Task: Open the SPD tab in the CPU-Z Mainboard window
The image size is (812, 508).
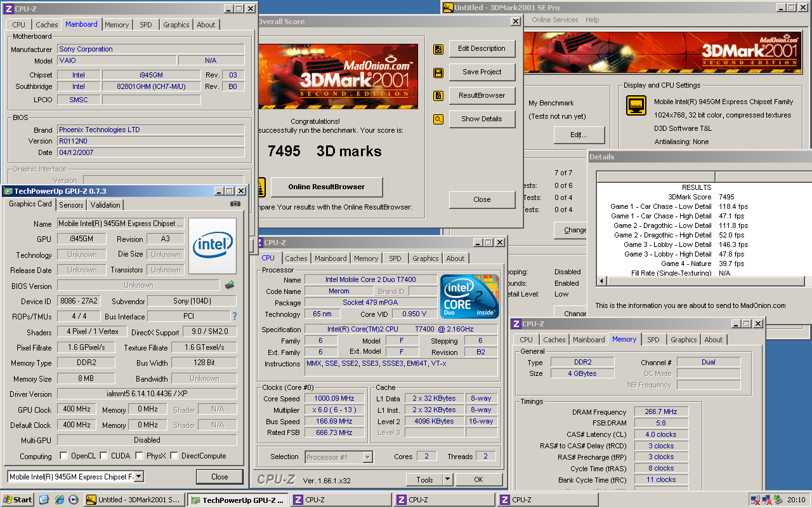Action: pyautogui.click(x=146, y=25)
